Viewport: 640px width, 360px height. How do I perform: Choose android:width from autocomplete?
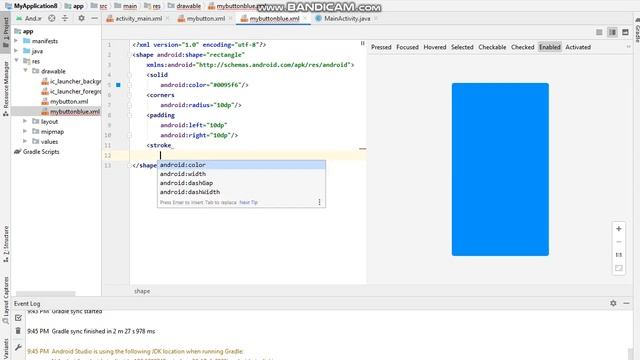point(241,174)
